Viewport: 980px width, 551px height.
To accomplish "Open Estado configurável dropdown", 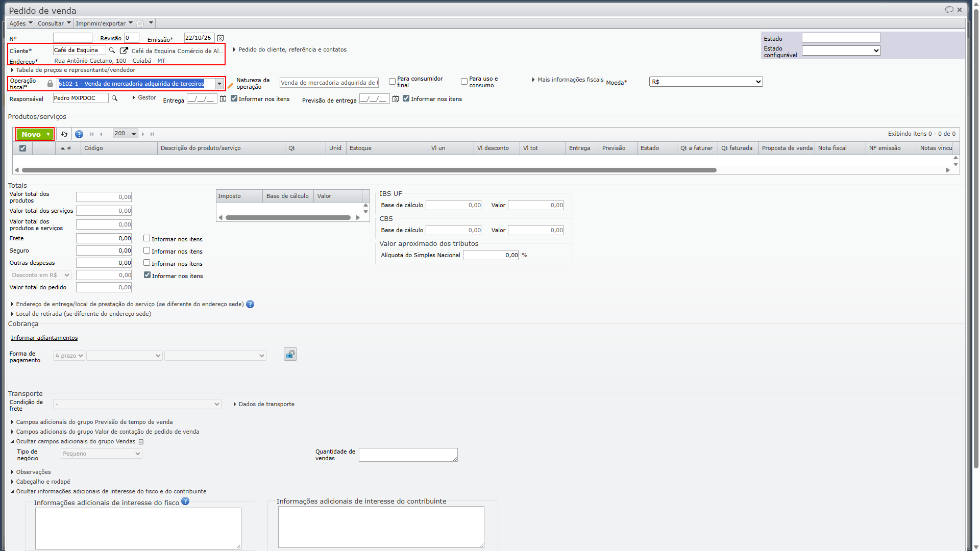I will (841, 51).
